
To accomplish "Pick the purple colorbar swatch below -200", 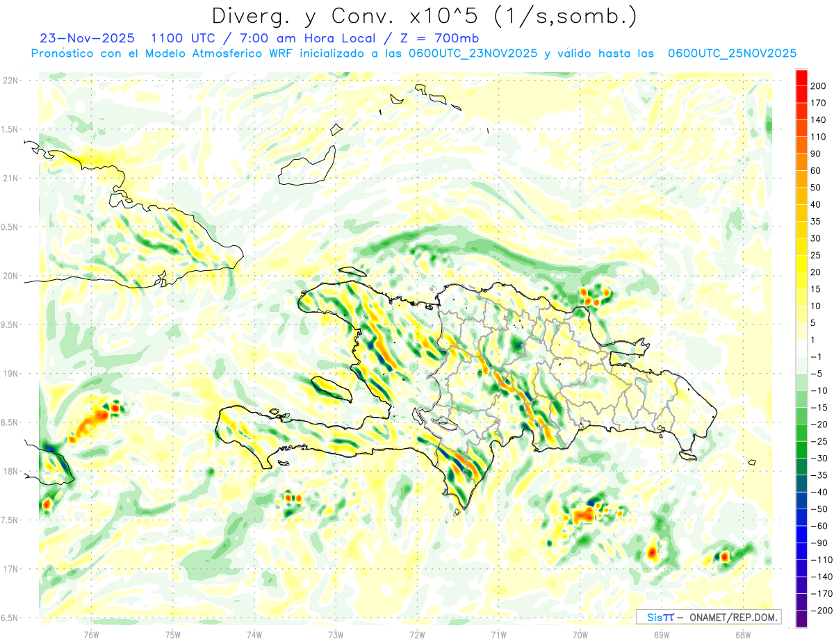I will coord(801,620).
